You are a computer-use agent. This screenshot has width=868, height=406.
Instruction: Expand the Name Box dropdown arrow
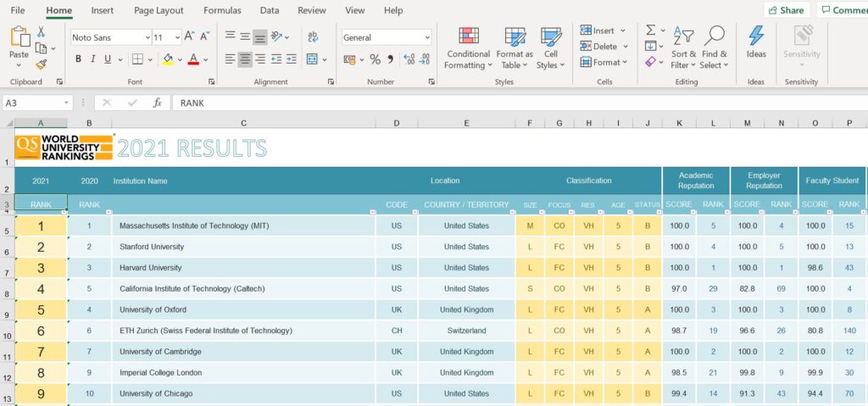click(x=66, y=103)
